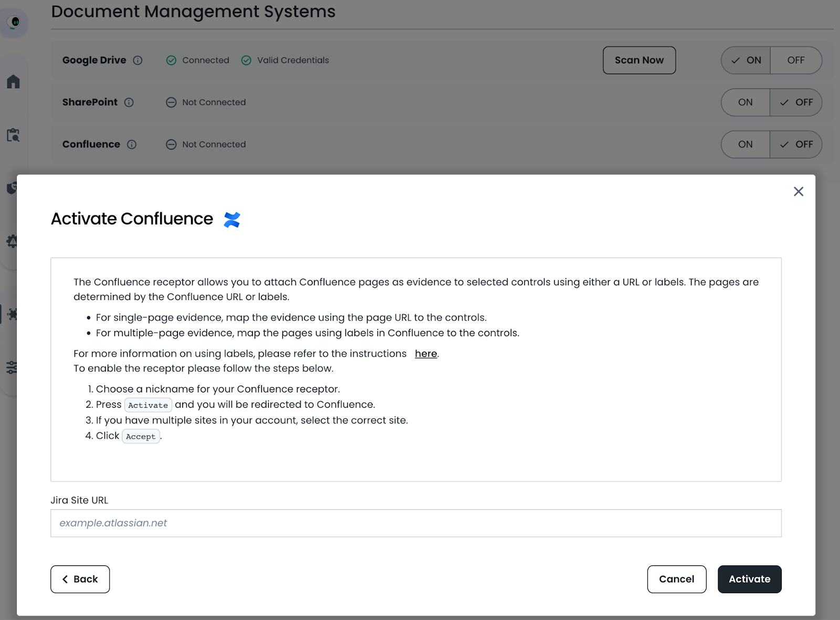The image size is (840, 620).
Task: Cancel the Confluence activation
Action: pos(677,579)
